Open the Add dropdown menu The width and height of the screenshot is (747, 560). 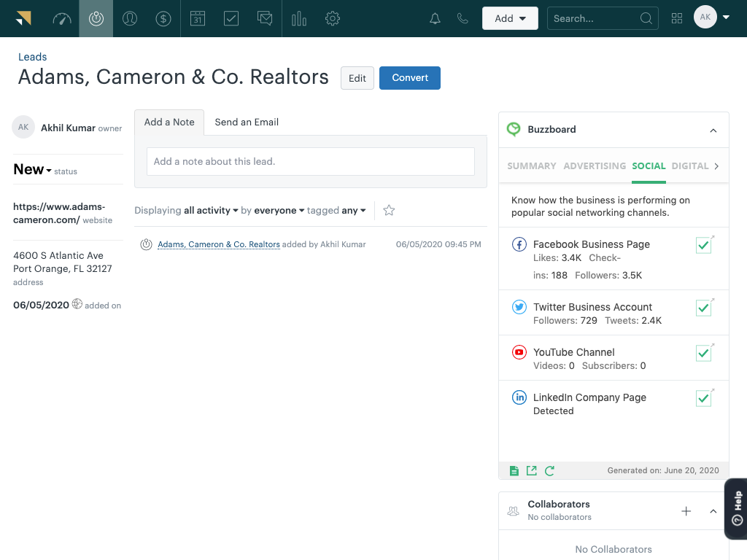click(x=510, y=19)
